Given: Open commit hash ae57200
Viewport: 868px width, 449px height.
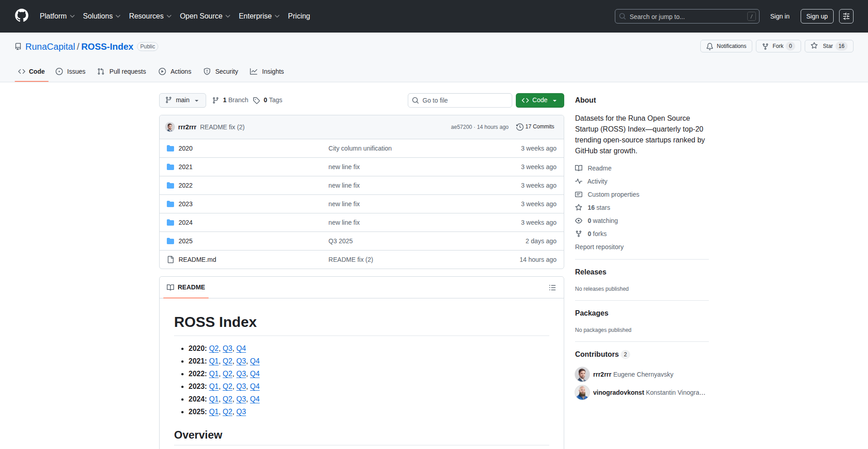Looking at the screenshot, I should point(461,127).
